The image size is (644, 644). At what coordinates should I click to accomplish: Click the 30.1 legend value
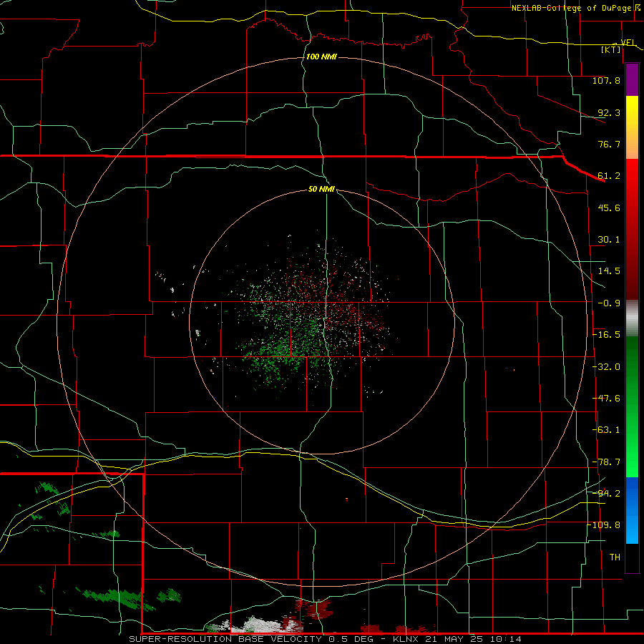(609, 240)
